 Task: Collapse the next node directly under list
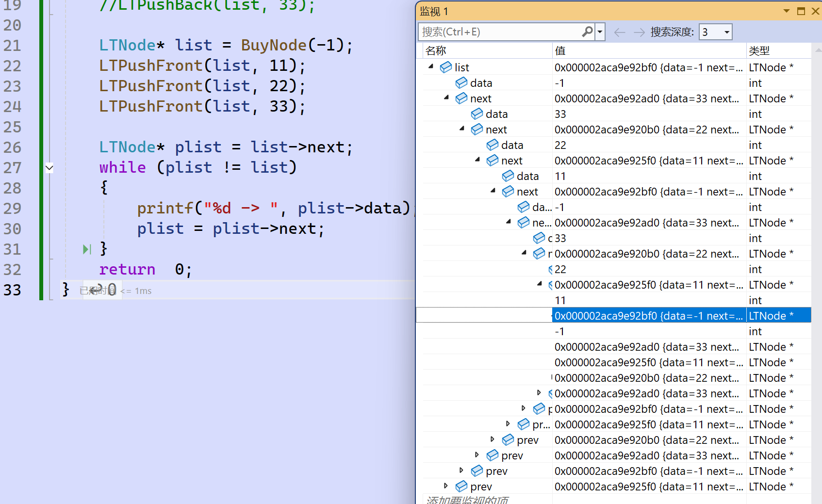point(446,98)
